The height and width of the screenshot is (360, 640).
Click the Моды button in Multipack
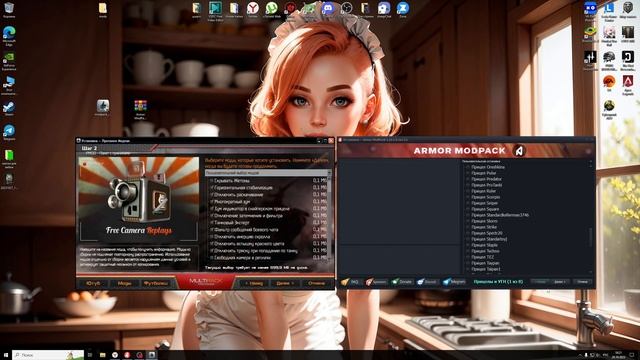124,283
